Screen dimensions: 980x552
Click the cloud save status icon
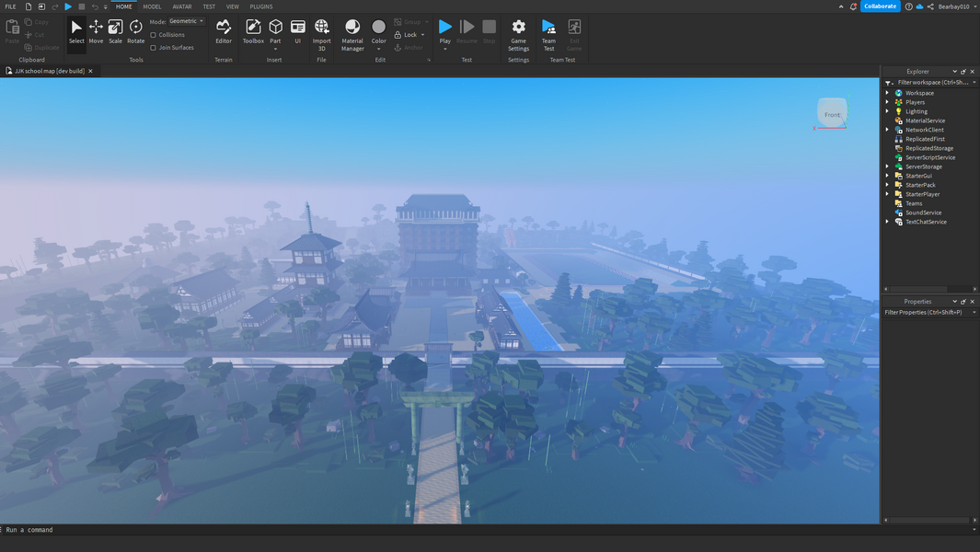coord(919,6)
